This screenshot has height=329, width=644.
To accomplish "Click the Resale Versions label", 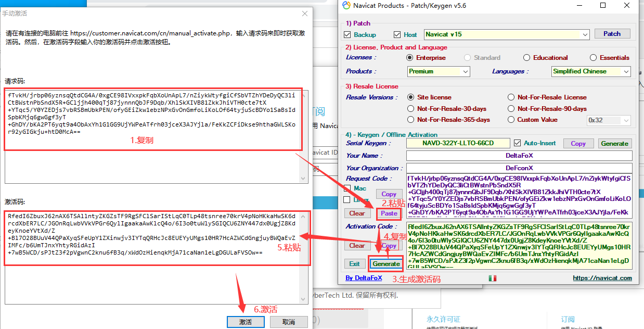I will pyautogui.click(x=372, y=97).
